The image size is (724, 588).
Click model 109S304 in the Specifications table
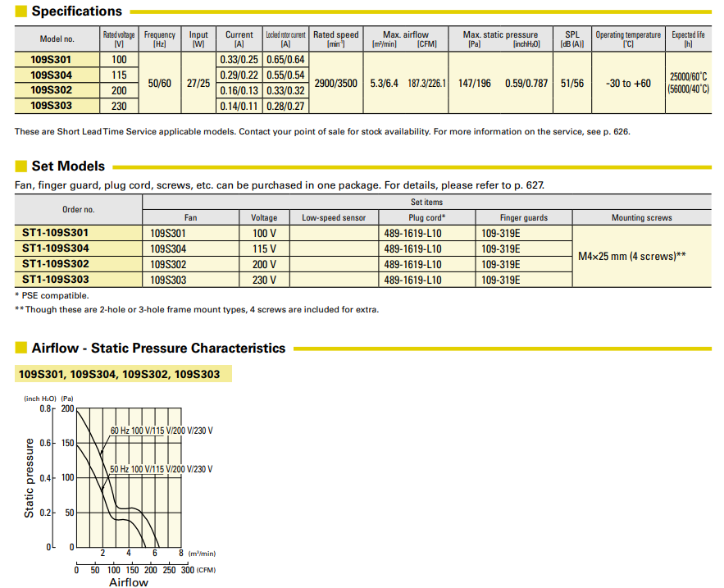point(52,75)
